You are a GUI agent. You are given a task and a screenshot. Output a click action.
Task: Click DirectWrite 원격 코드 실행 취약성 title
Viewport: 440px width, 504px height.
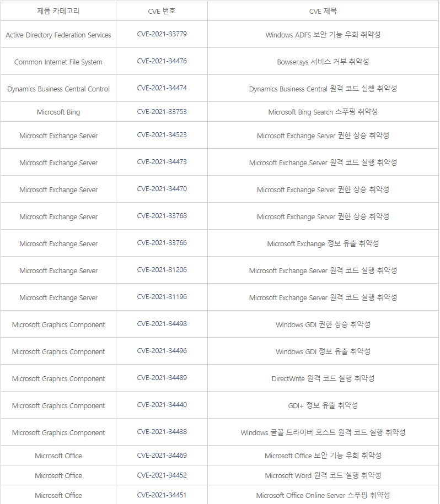point(323,378)
